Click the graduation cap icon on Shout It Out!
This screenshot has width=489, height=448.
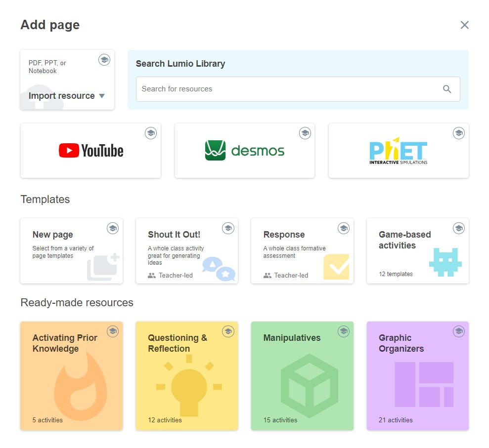(x=228, y=228)
